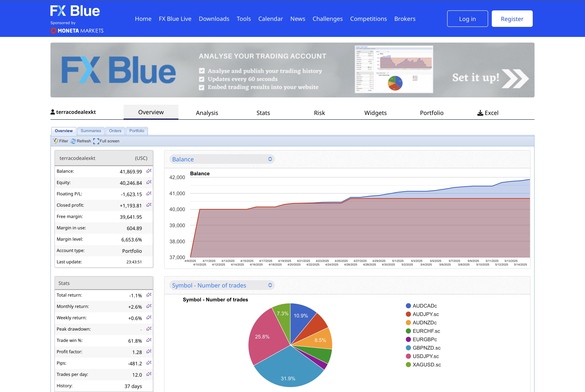Select the main Overview tab
Screen dimensions: 585x392
pos(151,112)
